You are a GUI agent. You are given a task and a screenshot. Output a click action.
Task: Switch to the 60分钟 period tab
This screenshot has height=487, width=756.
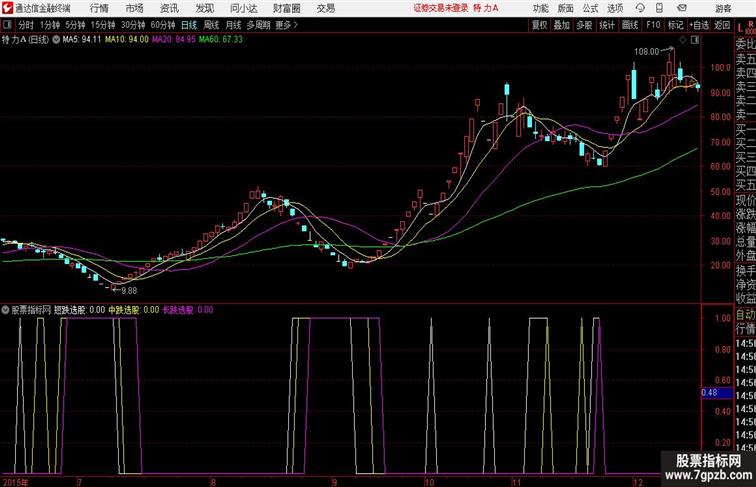[162, 25]
